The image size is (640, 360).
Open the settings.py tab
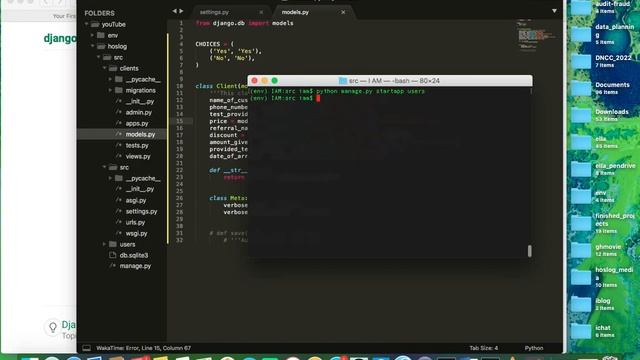click(x=214, y=12)
